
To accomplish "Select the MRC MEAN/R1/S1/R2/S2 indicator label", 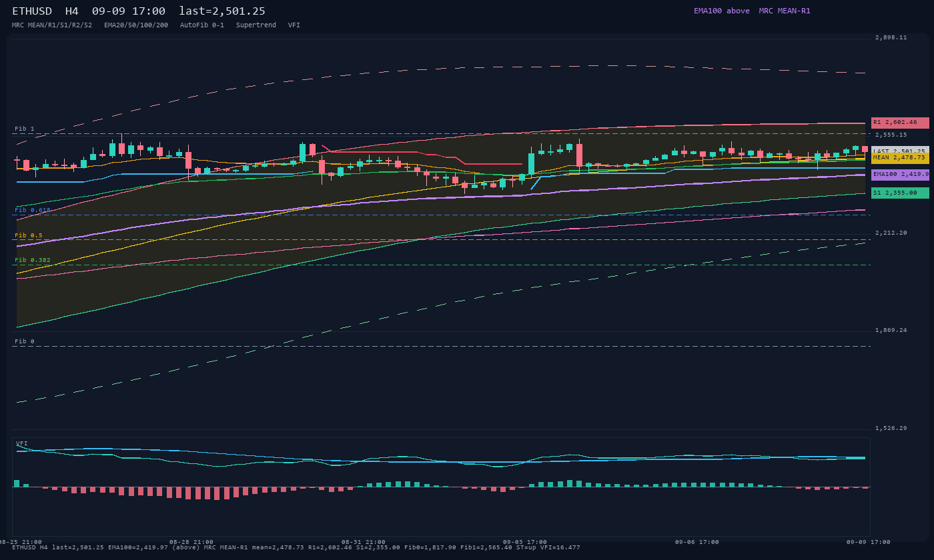I will click(52, 25).
